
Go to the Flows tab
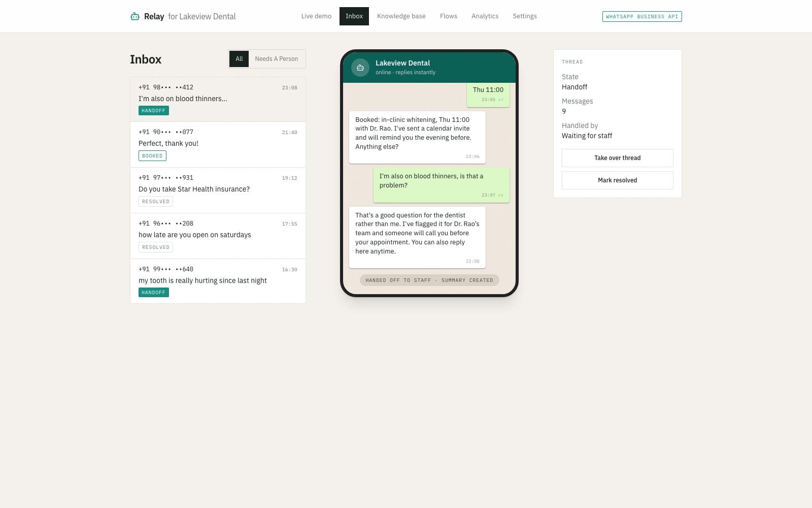[x=449, y=16]
